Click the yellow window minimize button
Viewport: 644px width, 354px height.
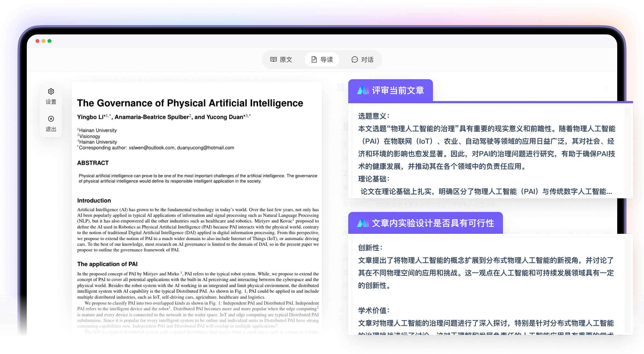pyautogui.click(x=43, y=41)
